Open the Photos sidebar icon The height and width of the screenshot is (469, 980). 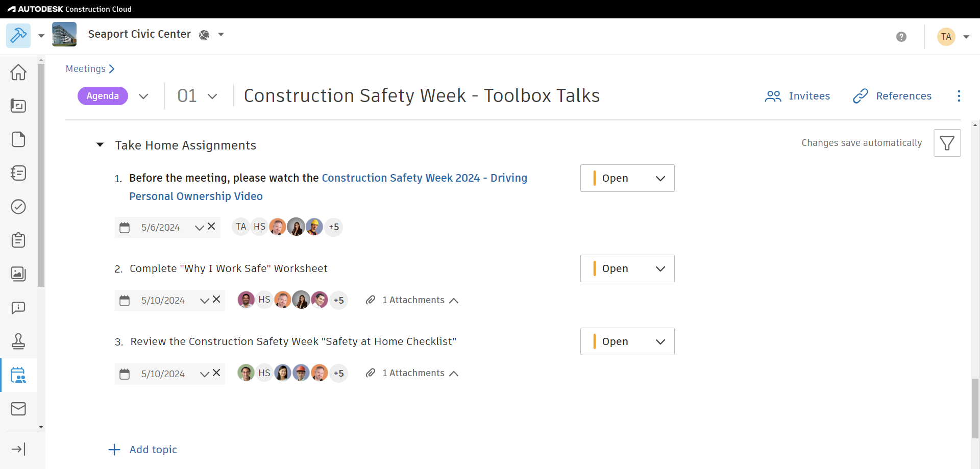click(18, 274)
